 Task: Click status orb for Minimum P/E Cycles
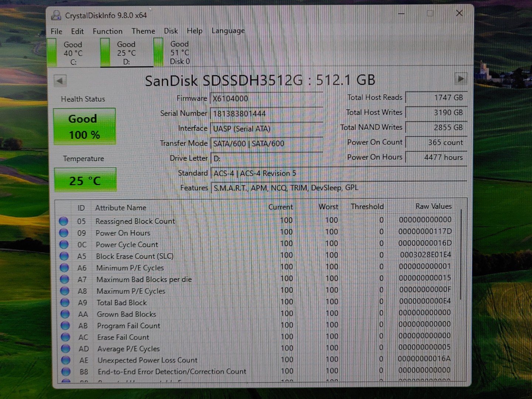coord(64,267)
